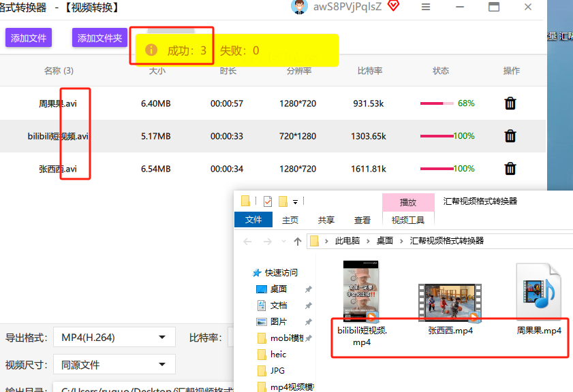The width and height of the screenshot is (573, 392).
Task: Click the 720*1280 resolution cell
Action: [x=298, y=136]
